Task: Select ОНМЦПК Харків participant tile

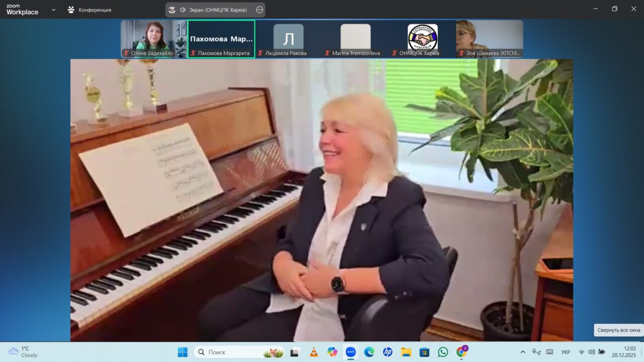Action: coord(422,39)
